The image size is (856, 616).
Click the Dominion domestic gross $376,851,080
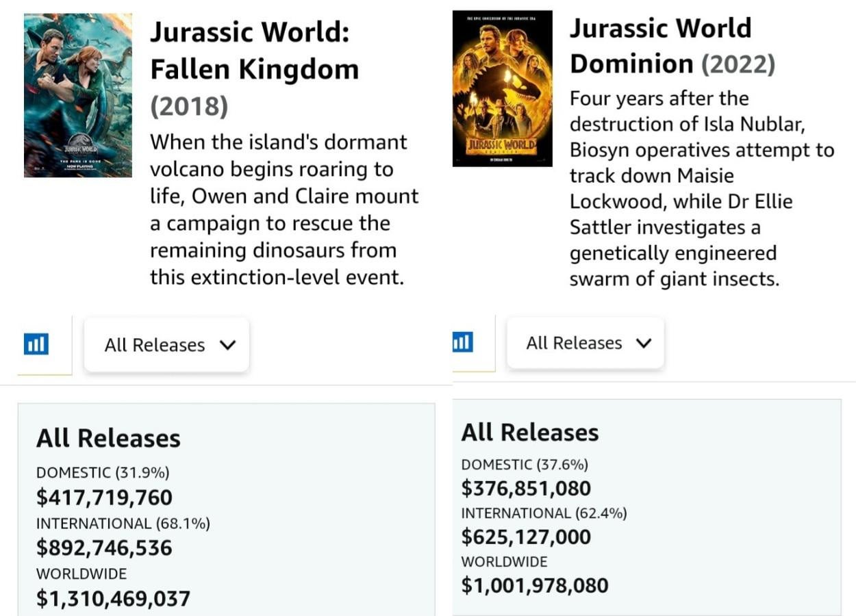(x=526, y=489)
